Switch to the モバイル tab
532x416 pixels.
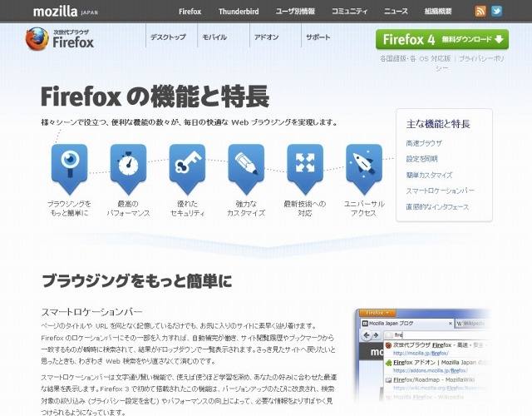214,37
